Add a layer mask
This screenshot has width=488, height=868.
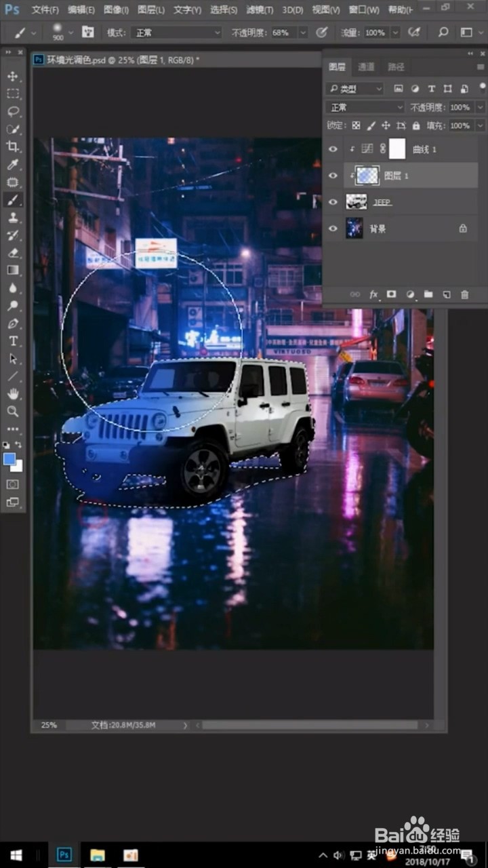(x=391, y=294)
